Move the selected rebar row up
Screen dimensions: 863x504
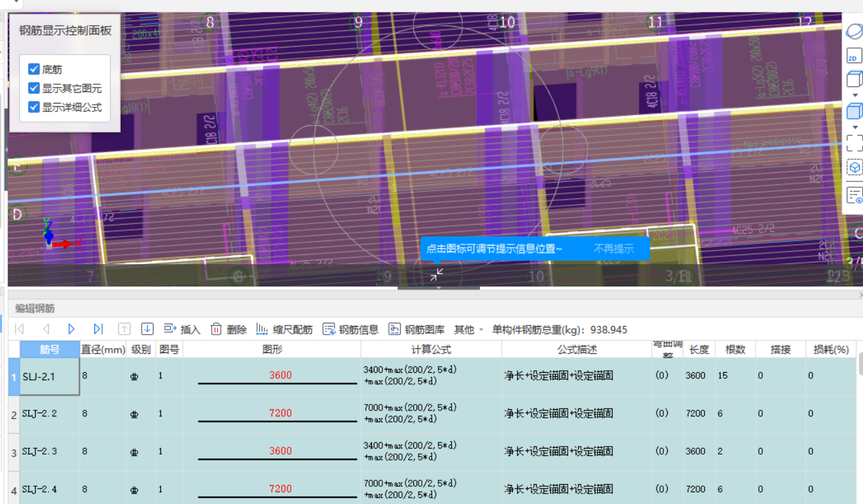pyautogui.click(x=124, y=329)
